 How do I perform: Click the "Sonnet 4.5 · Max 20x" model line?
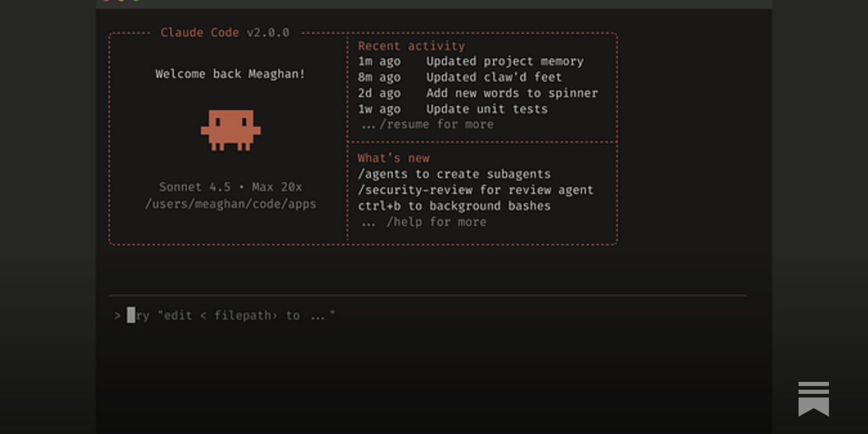coord(231,187)
